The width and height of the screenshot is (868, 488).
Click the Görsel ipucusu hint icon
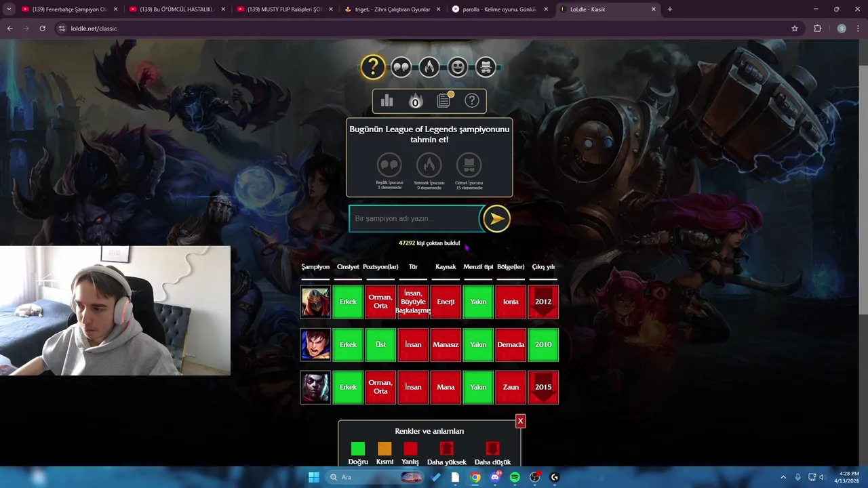(469, 165)
